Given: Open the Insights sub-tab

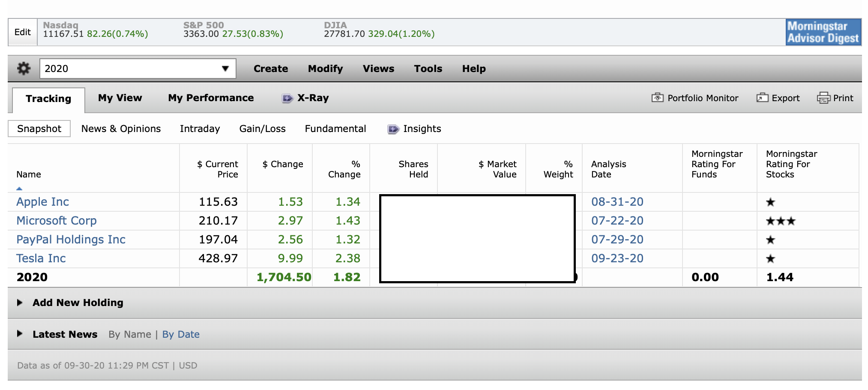Looking at the screenshot, I should tap(422, 129).
